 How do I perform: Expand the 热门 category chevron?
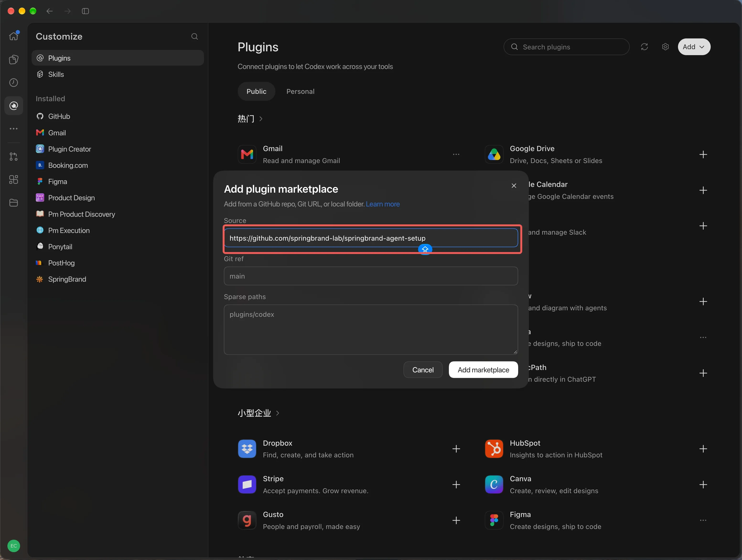click(261, 119)
